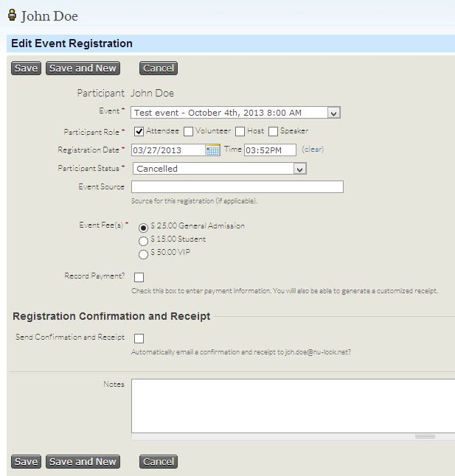
Task: Cancel the edit using bottom Cancel button
Action: coord(159,462)
